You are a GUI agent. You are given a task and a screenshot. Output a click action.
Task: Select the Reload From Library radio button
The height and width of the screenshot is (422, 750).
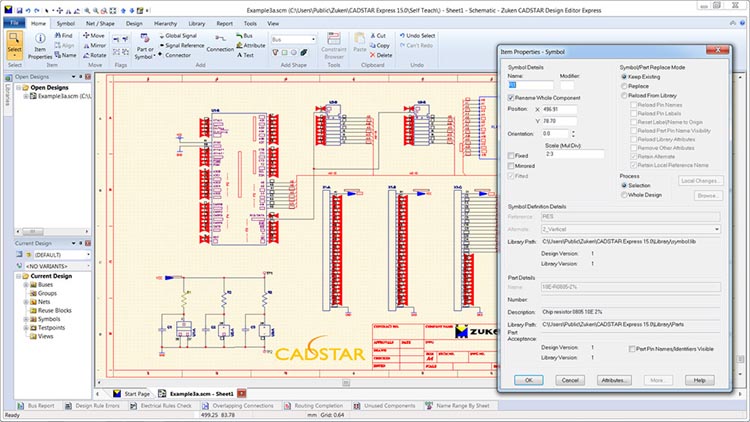[624, 96]
